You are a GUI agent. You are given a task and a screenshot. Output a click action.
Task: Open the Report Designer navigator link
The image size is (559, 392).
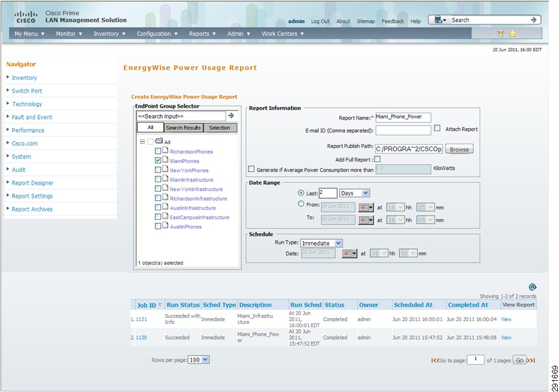coord(32,183)
